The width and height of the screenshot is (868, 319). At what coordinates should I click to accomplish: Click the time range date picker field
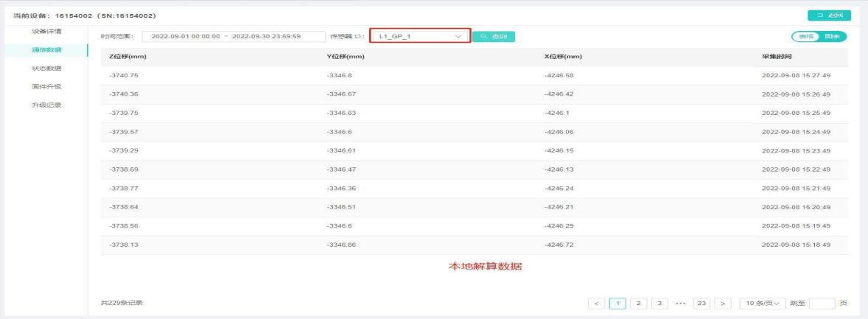pos(233,36)
